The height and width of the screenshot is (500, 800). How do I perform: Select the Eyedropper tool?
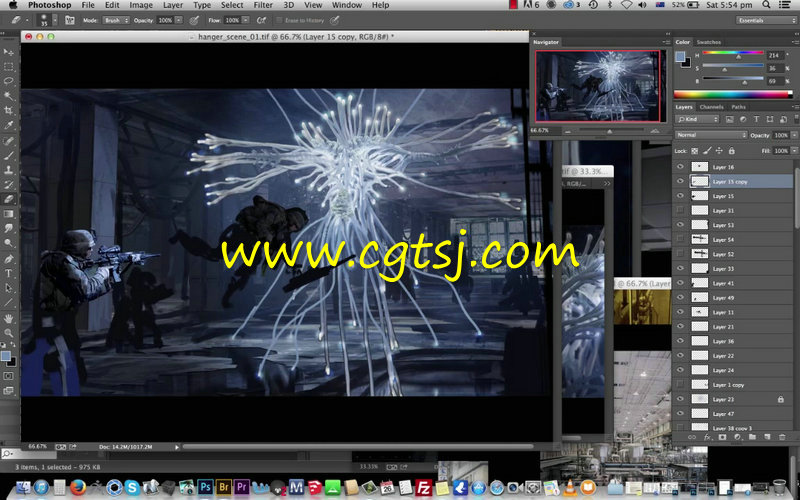(9, 125)
